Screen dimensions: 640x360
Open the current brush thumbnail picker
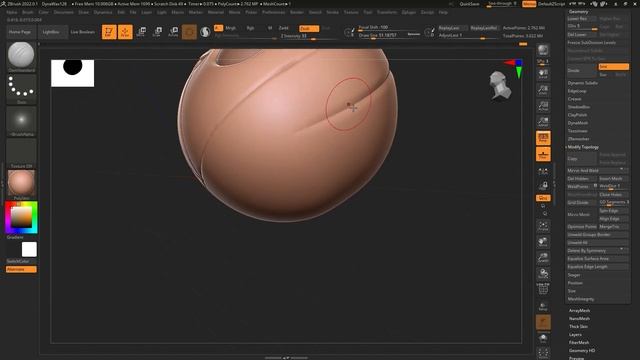tap(21, 56)
